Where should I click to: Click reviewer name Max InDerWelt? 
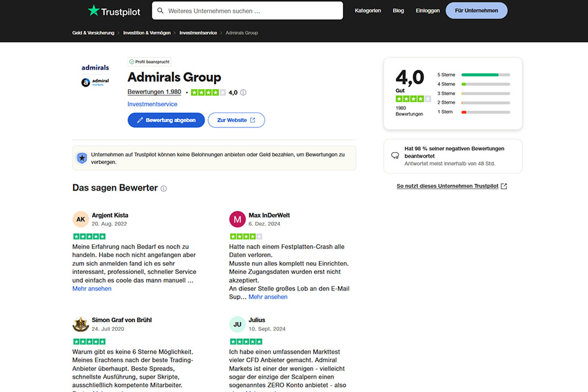269,216
